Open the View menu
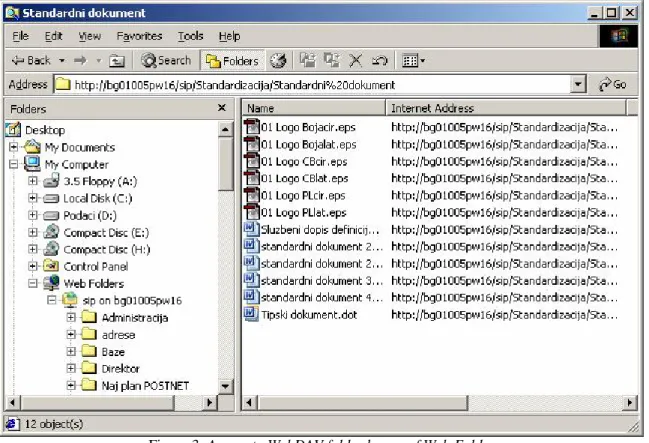The width and height of the screenshot is (649, 443). (89, 36)
